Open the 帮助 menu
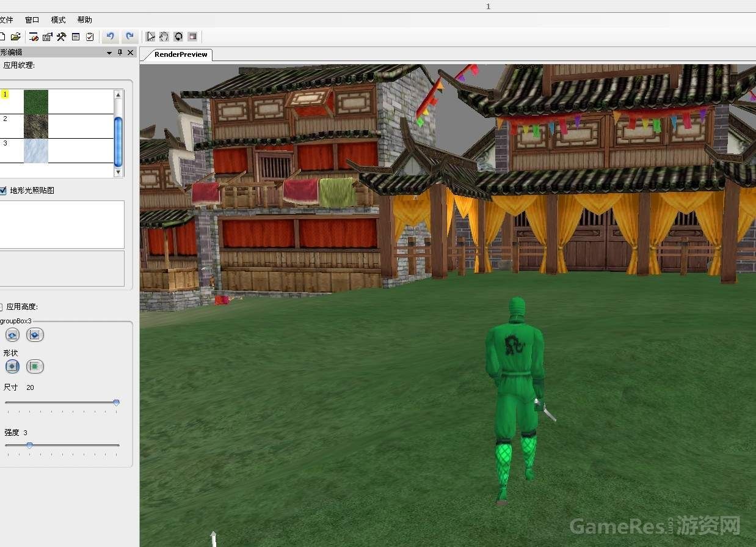This screenshot has height=547, width=756. pyautogui.click(x=84, y=20)
